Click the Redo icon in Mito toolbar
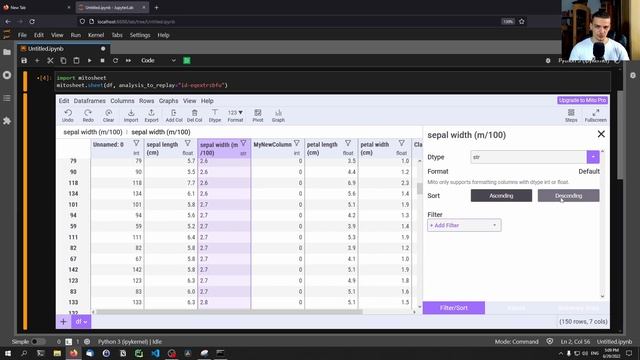The height and width of the screenshot is (360, 640). [x=88, y=116]
